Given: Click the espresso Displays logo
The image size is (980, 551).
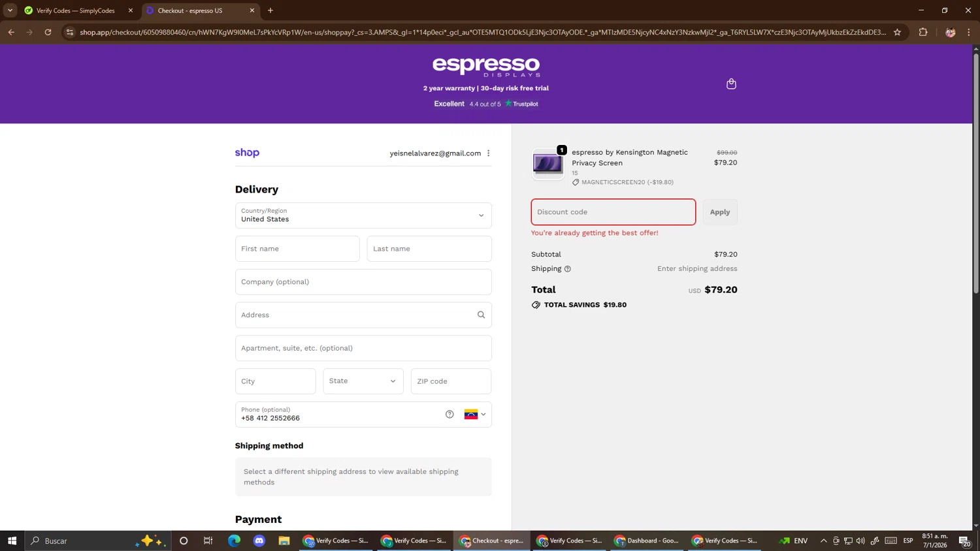Looking at the screenshot, I should tap(486, 67).
